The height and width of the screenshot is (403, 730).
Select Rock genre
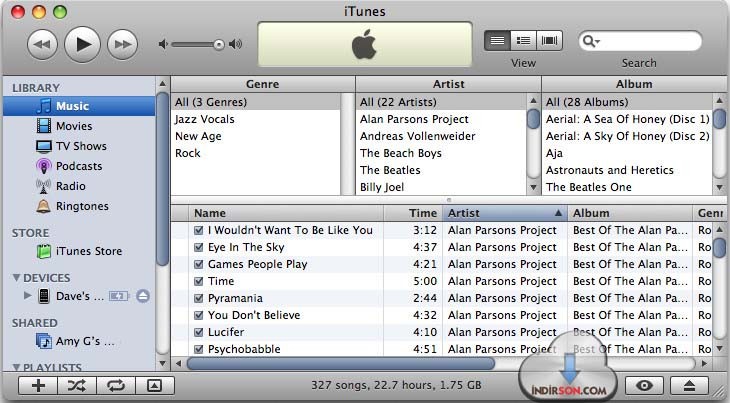[256, 153]
